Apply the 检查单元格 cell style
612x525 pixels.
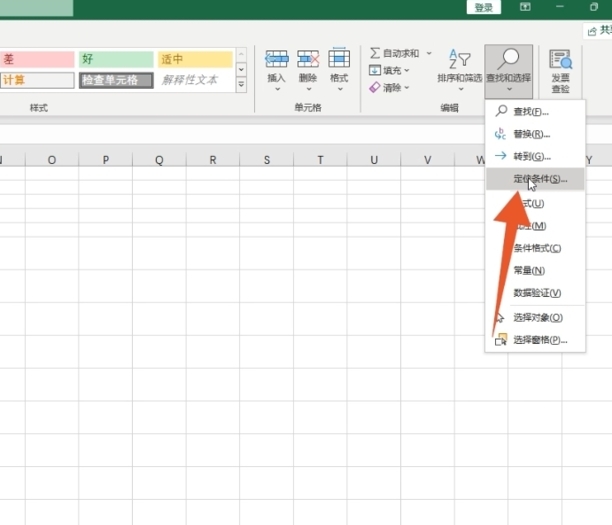[x=117, y=80]
